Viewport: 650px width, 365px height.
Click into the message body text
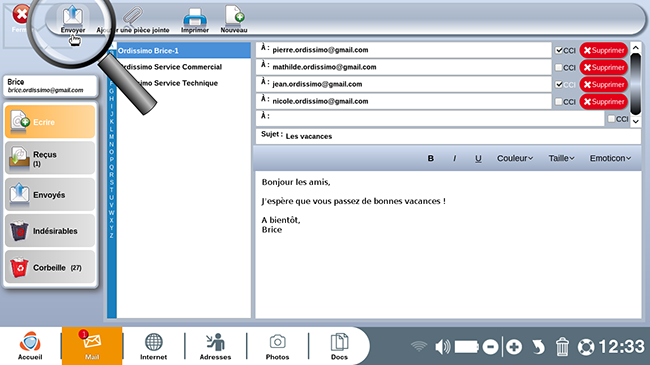click(448, 245)
